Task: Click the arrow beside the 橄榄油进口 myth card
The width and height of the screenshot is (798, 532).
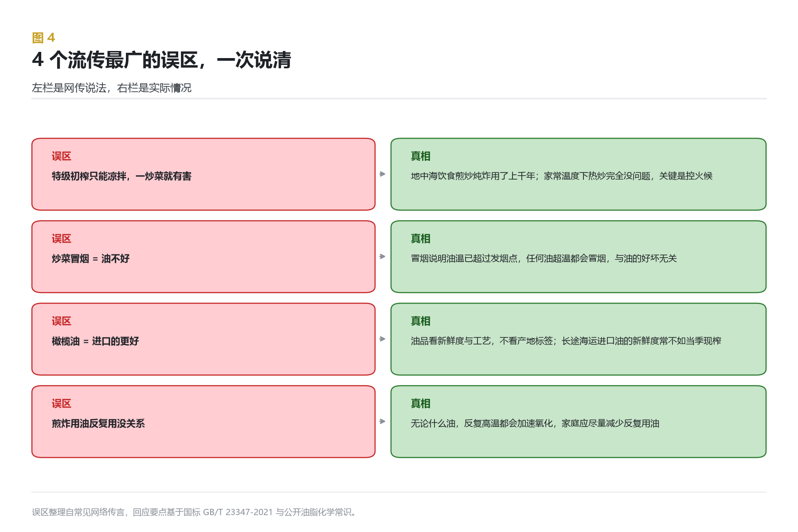Action: coord(383,339)
